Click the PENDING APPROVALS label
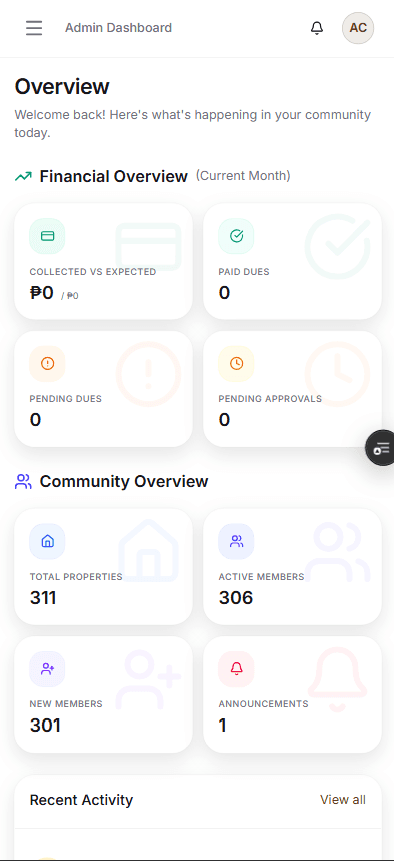 [x=270, y=399]
